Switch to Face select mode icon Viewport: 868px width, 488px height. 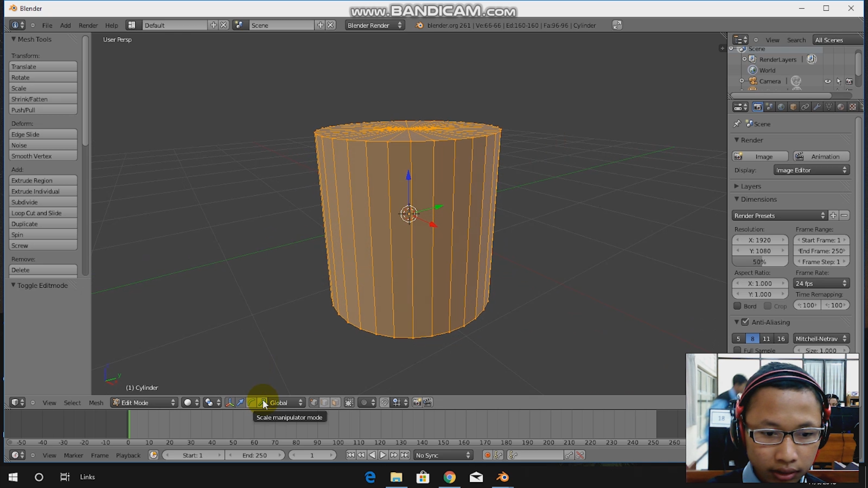tap(335, 402)
